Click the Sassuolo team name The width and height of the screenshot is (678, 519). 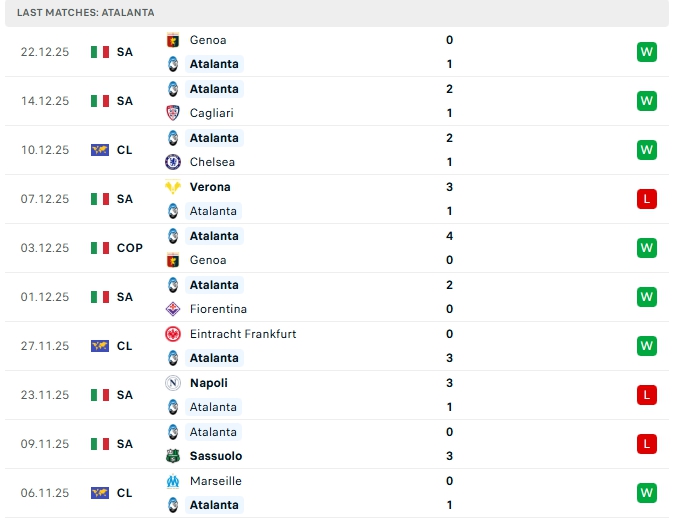[215, 456]
